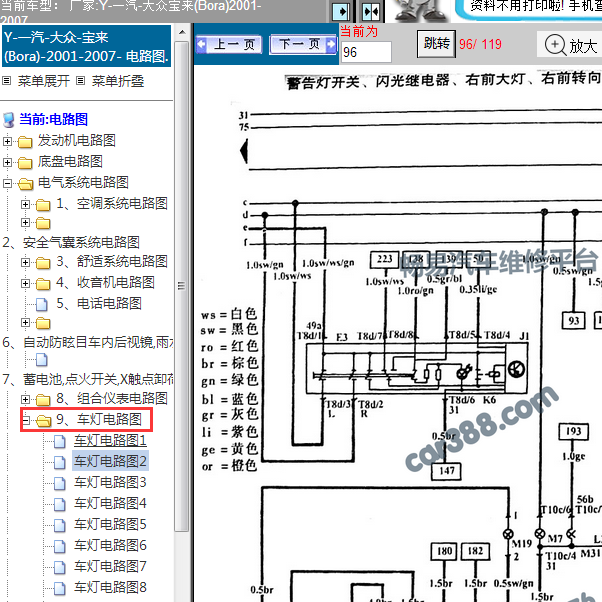
Task: Click 菜单展开 to expand menu
Action: point(44,81)
